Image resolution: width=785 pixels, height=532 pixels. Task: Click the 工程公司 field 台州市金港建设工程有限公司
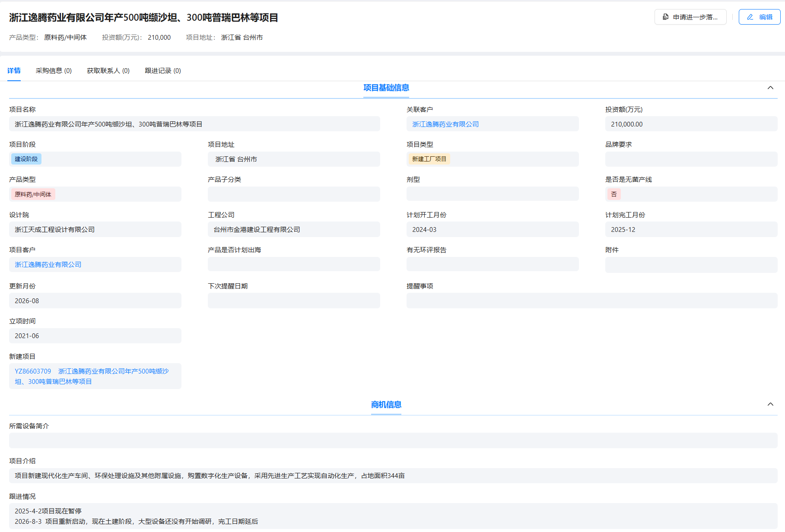tap(294, 229)
